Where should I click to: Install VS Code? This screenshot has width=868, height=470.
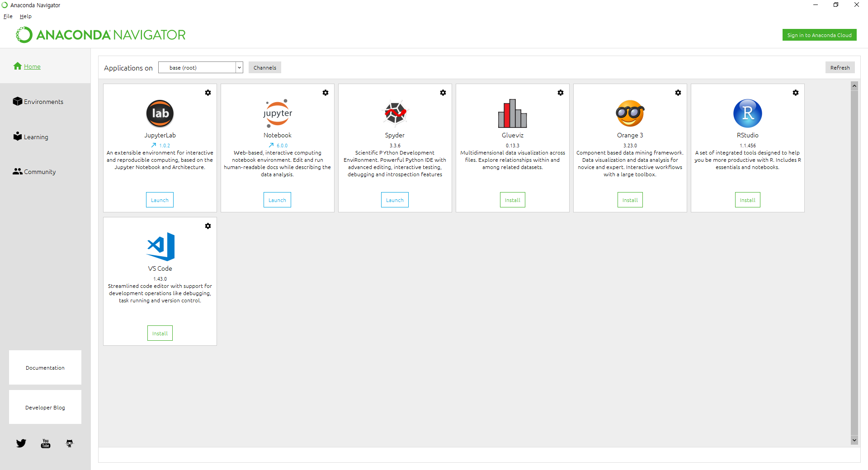[x=160, y=334]
